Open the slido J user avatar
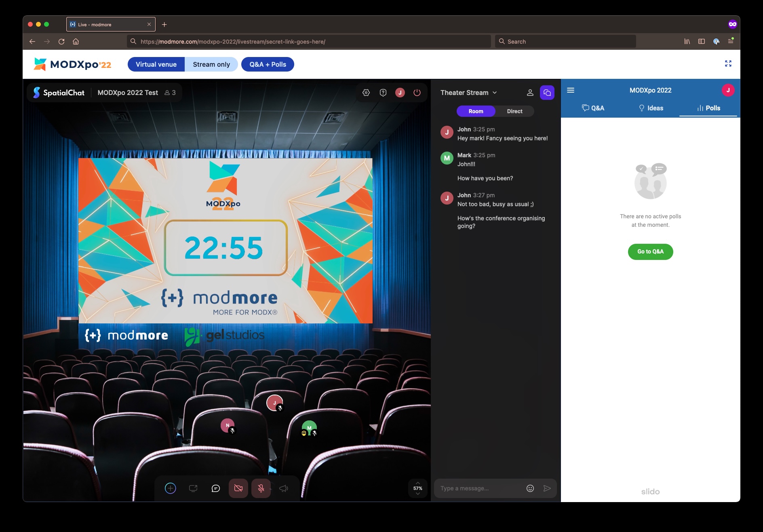 (x=728, y=90)
